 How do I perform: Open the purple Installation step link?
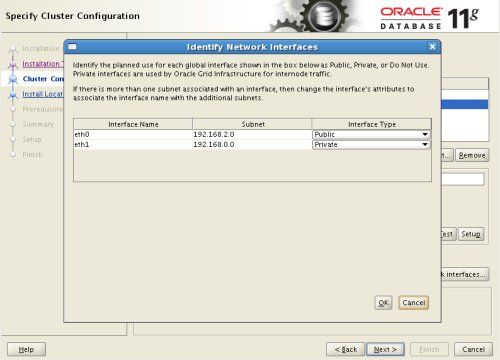pyautogui.click(x=43, y=64)
